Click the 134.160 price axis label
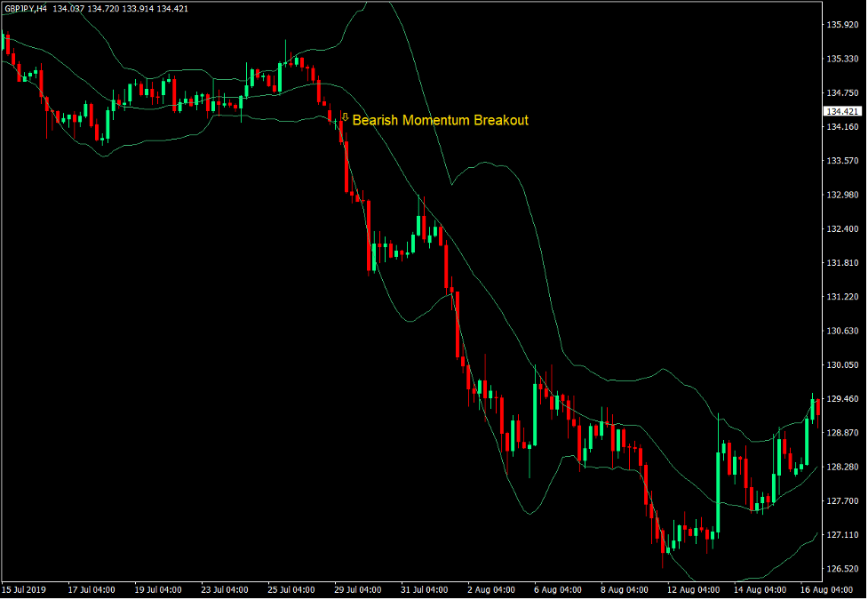This screenshot has height=600, width=868. [x=841, y=127]
